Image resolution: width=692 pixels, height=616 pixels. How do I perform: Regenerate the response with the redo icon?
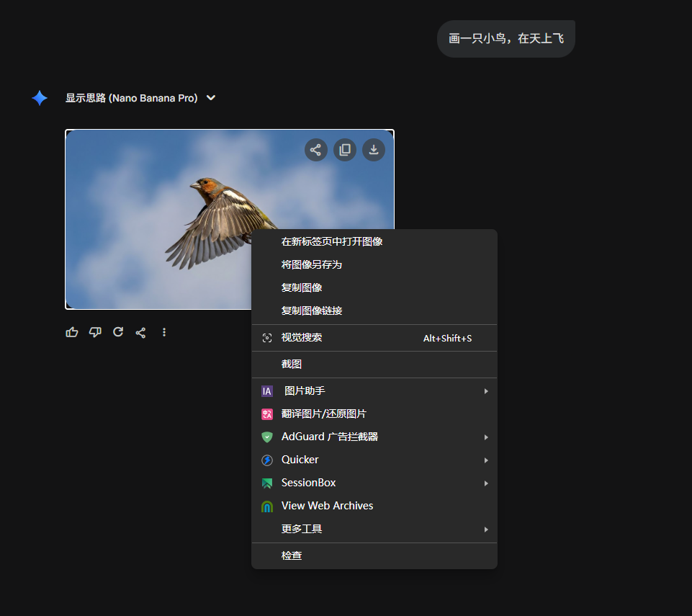[118, 332]
